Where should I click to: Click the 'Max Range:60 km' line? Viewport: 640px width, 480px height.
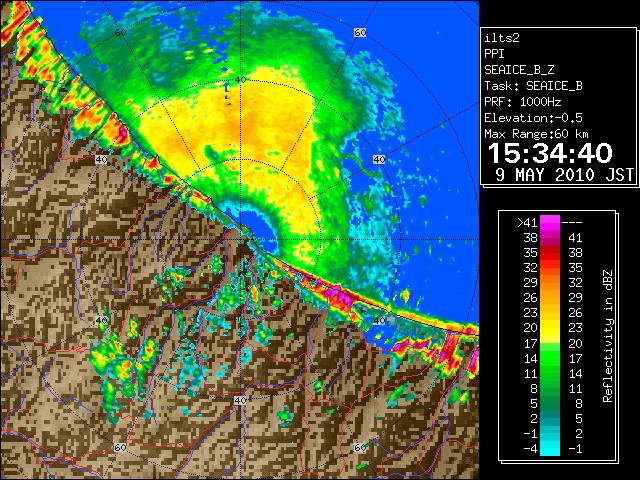coord(536,134)
